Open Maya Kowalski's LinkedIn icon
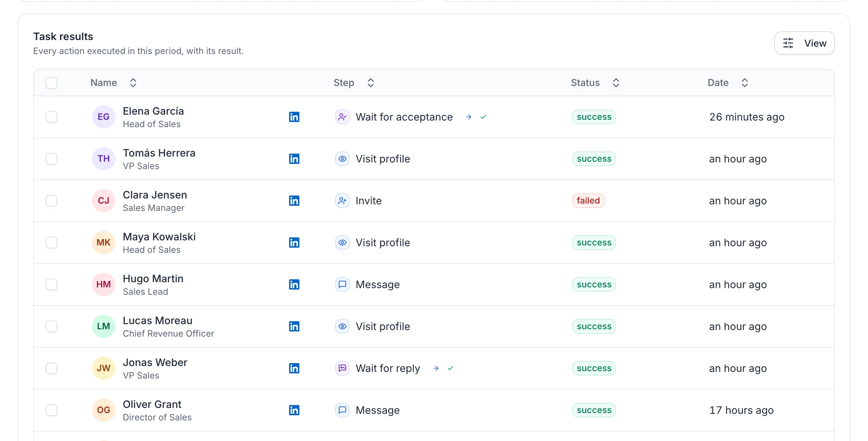 click(x=294, y=243)
